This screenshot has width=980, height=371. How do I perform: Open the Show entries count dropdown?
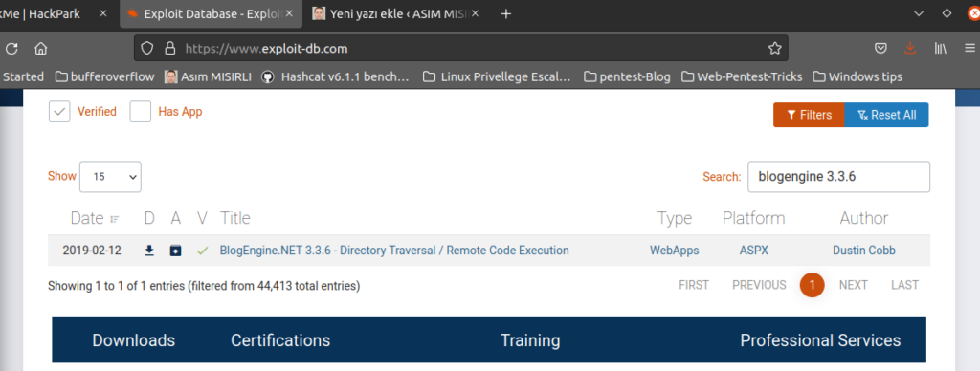click(111, 177)
